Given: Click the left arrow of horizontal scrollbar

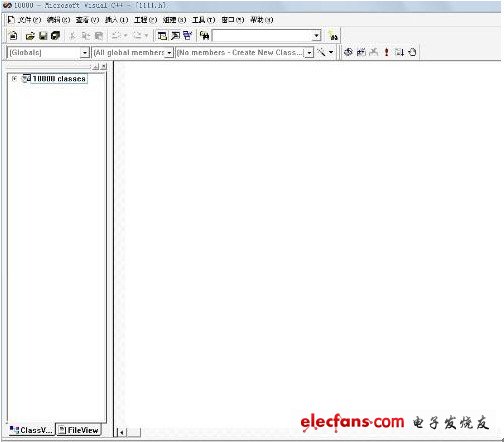Looking at the screenshot, I should 122,432.
